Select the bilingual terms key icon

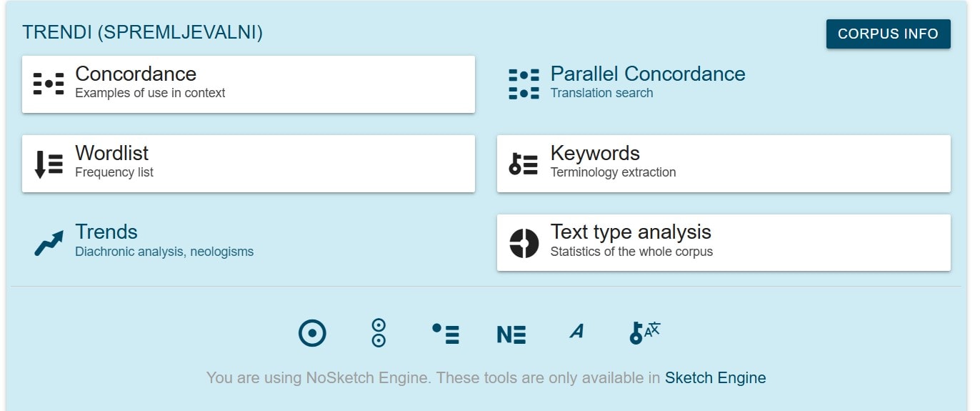[x=645, y=332]
